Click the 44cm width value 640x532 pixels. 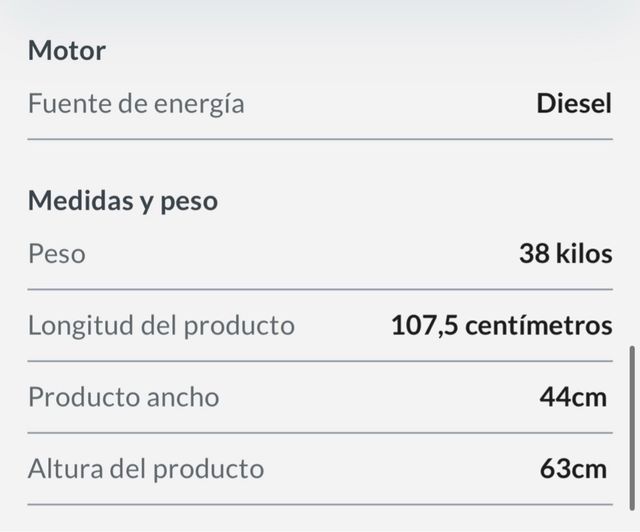tap(573, 397)
